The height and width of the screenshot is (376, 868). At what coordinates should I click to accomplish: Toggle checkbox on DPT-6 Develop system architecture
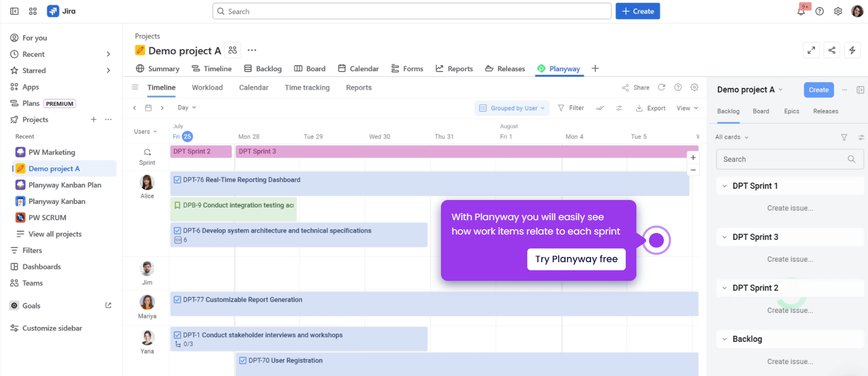(177, 231)
